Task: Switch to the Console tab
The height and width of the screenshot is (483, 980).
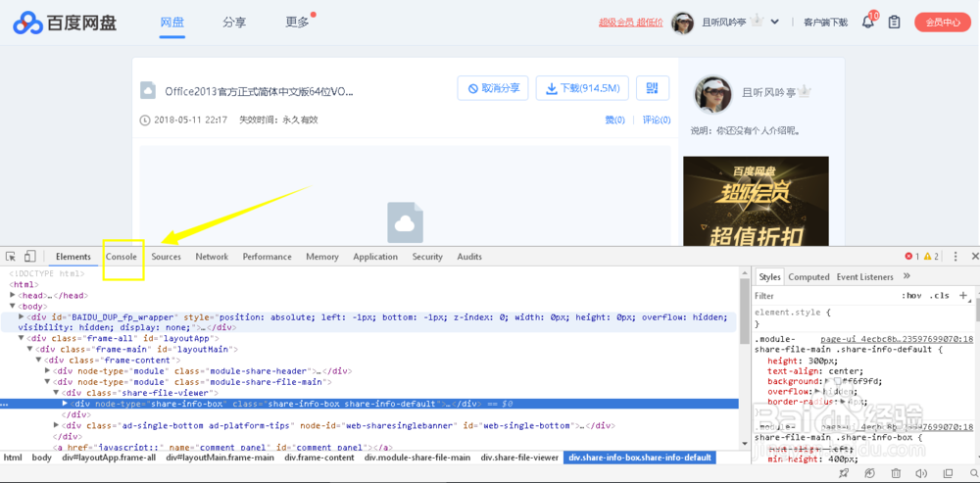Action: pyautogui.click(x=122, y=256)
